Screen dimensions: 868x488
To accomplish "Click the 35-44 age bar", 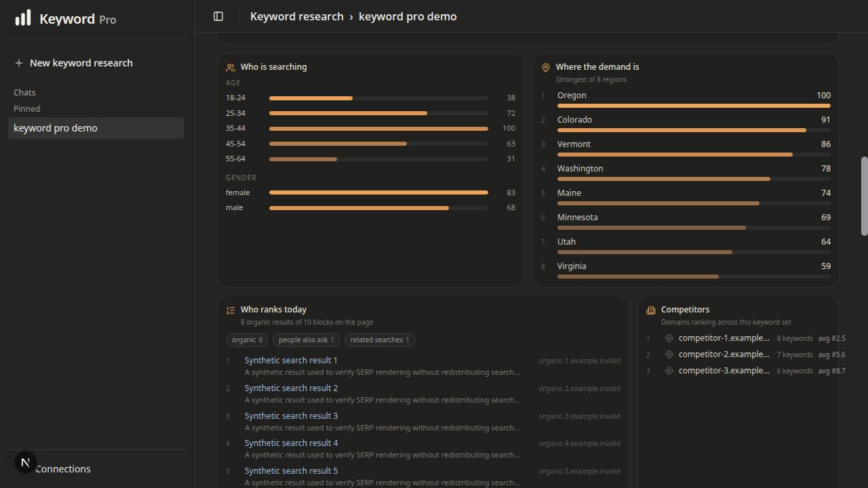I will [378, 129].
